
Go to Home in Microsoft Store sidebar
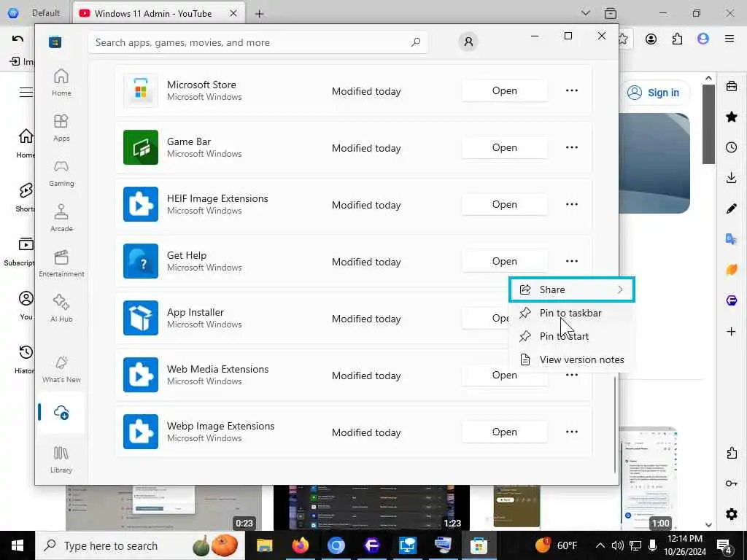pyautogui.click(x=61, y=82)
